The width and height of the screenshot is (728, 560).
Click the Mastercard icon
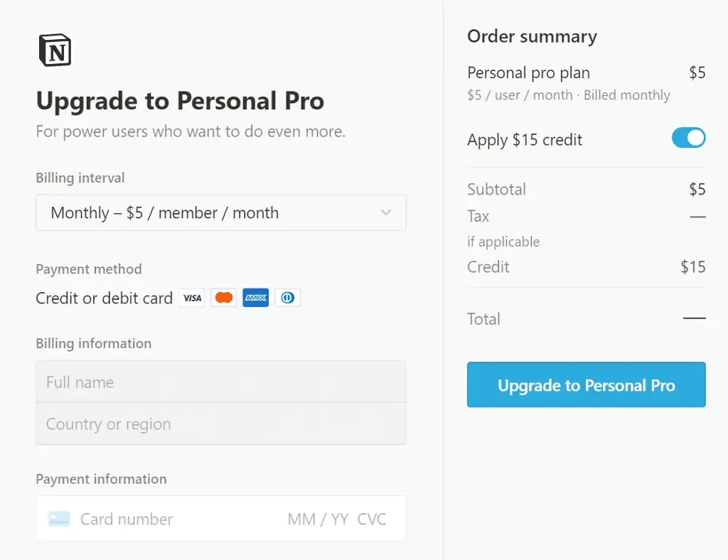pos(224,298)
